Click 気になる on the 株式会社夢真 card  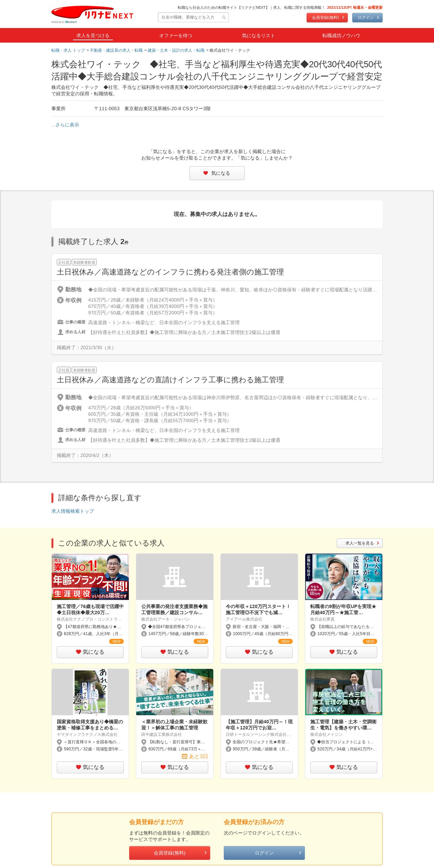tap(344, 652)
